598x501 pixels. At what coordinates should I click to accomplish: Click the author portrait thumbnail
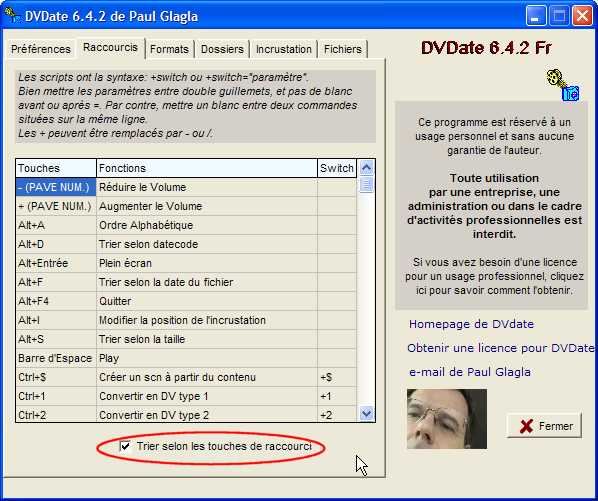click(447, 419)
